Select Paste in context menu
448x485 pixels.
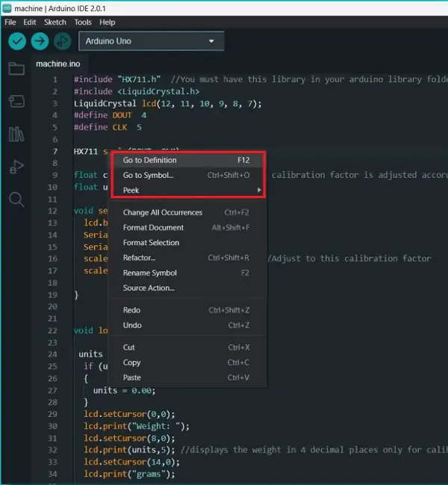[x=188, y=377]
